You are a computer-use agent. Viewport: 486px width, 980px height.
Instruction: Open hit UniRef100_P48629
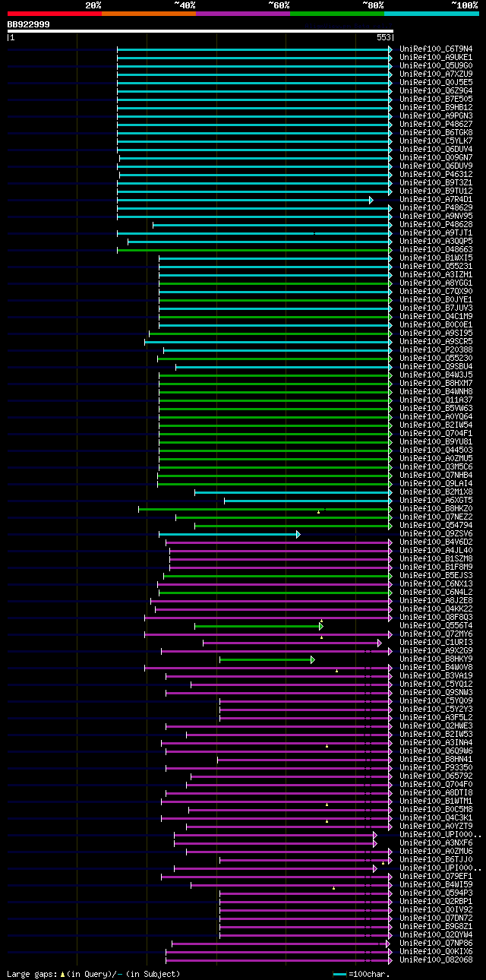(x=436, y=207)
